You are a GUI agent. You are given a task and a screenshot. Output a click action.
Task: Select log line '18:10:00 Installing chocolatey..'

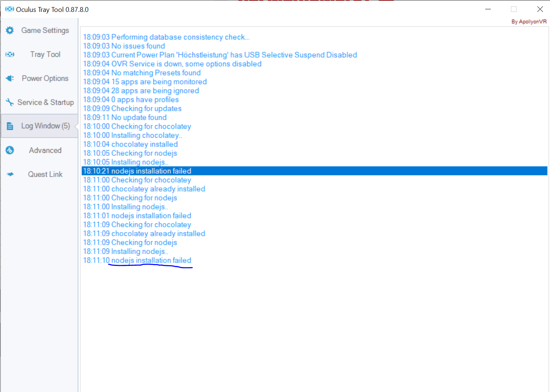click(x=132, y=135)
